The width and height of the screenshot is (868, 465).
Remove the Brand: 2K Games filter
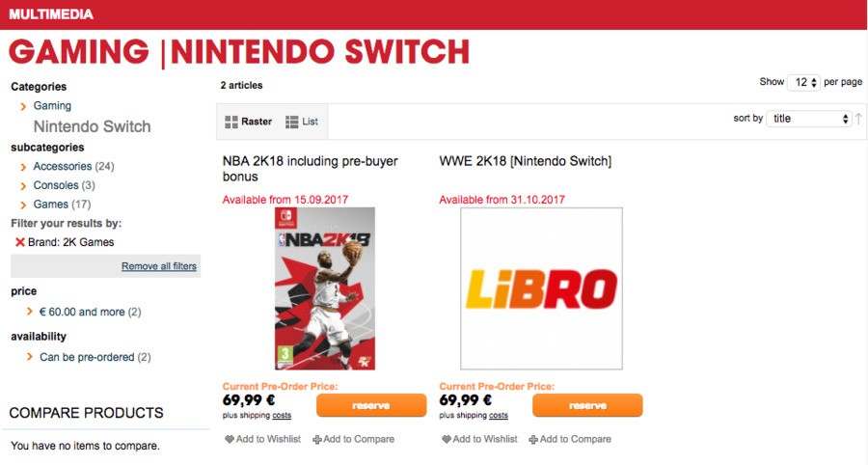(x=20, y=242)
